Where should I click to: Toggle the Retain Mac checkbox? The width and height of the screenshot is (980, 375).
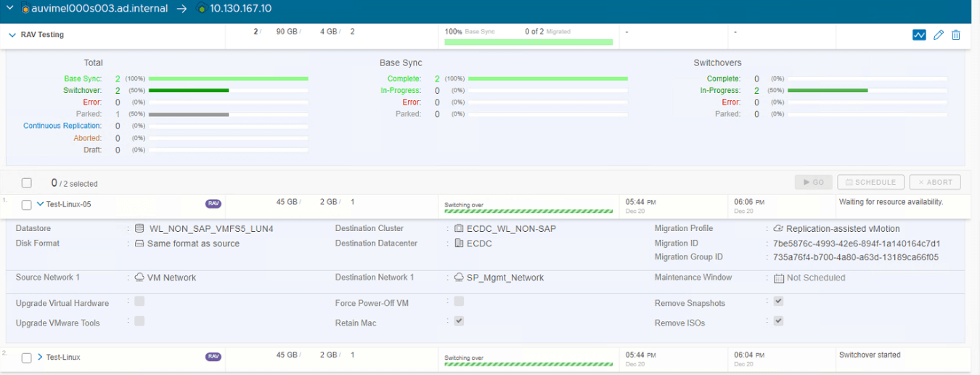coord(459,320)
